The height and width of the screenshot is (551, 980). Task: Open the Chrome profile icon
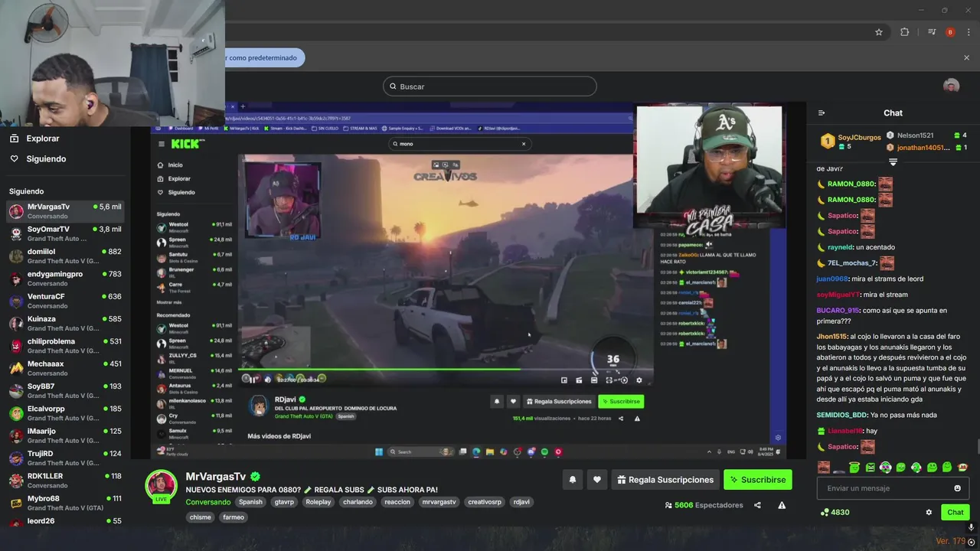(x=950, y=32)
